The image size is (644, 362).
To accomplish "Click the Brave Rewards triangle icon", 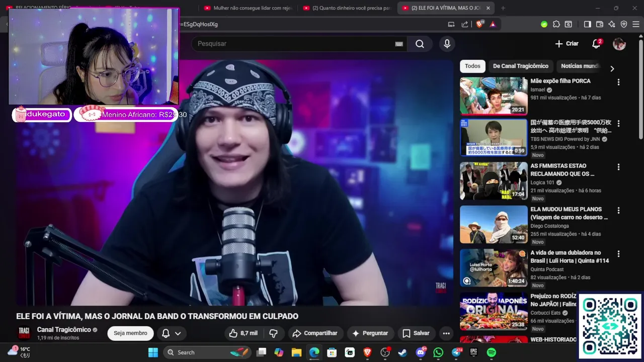I will tap(493, 24).
